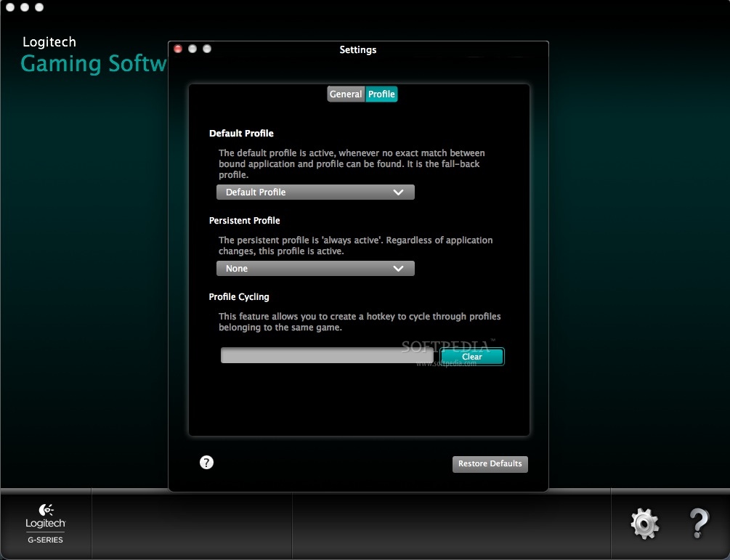Image resolution: width=730 pixels, height=560 pixels.
Task: Clear the profile cycling hotkey
Action: 471,357
